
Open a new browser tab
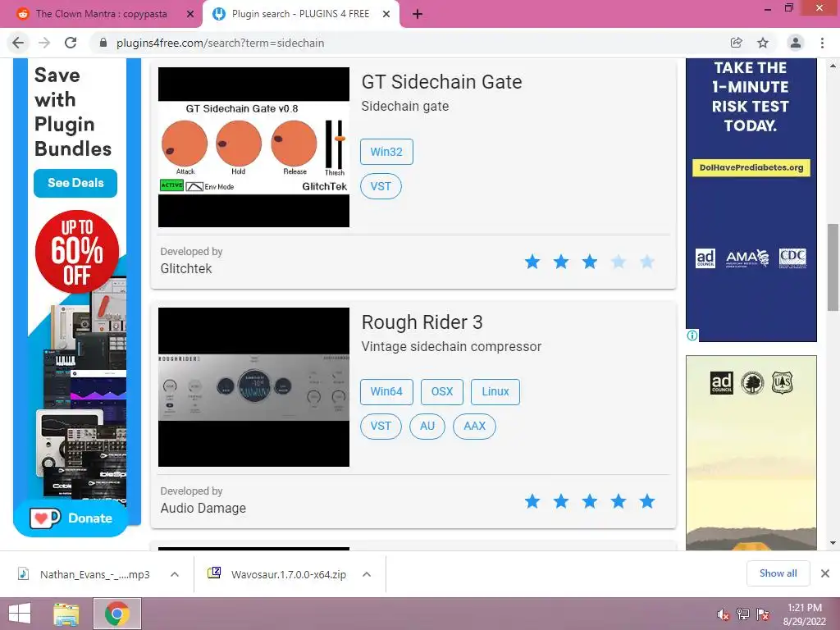[x=418, y=14]
